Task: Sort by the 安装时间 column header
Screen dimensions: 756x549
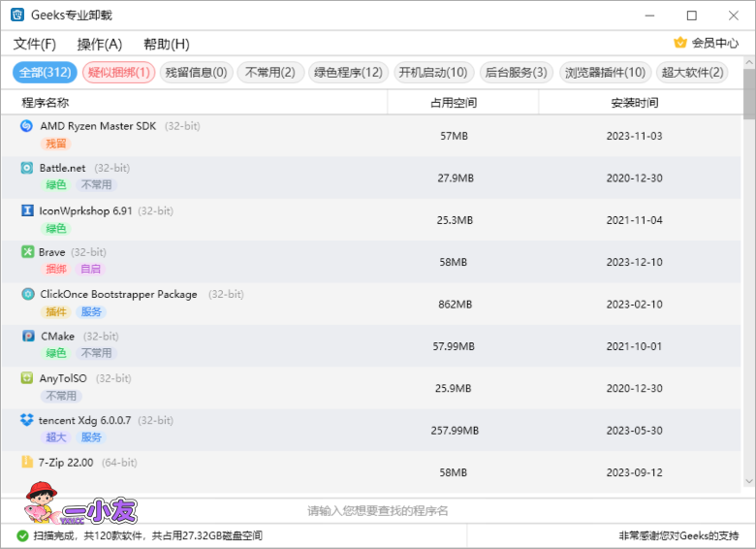Action: [x=641, y=102]
